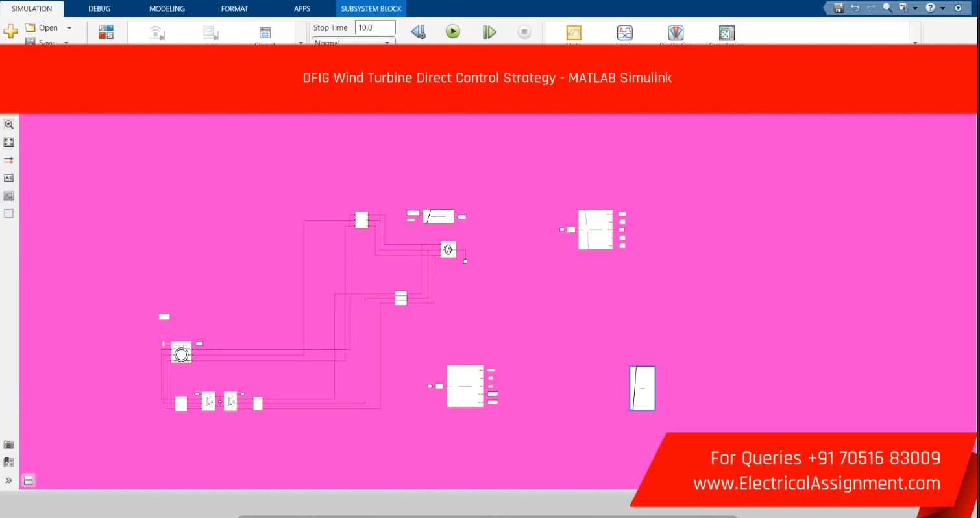The height and width of the screenshot is (518, 980).
Task: Expand the Review Results gallery arrow
Action: [915, 42]
